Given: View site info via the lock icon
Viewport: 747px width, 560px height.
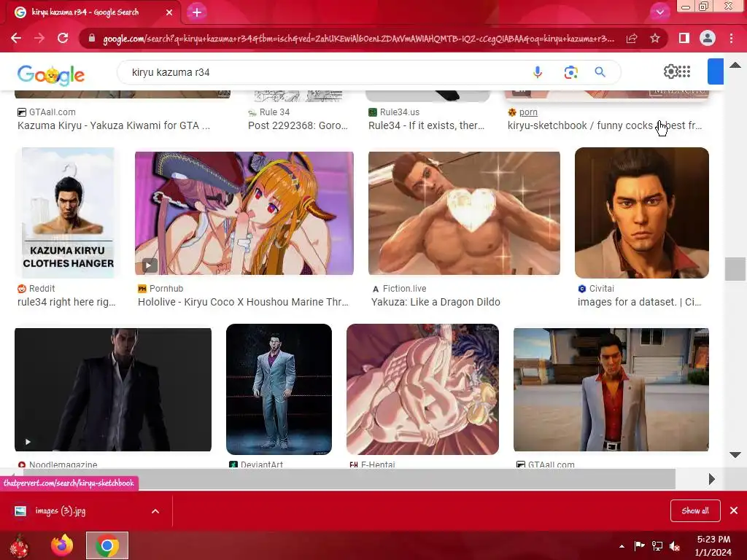Looking at the screenshot, I should (x=92, y=38).
